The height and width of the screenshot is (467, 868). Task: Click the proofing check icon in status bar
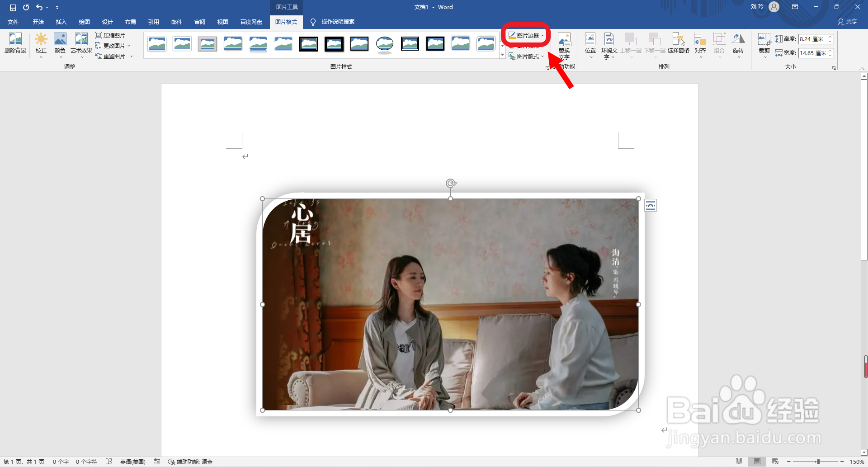109,462
